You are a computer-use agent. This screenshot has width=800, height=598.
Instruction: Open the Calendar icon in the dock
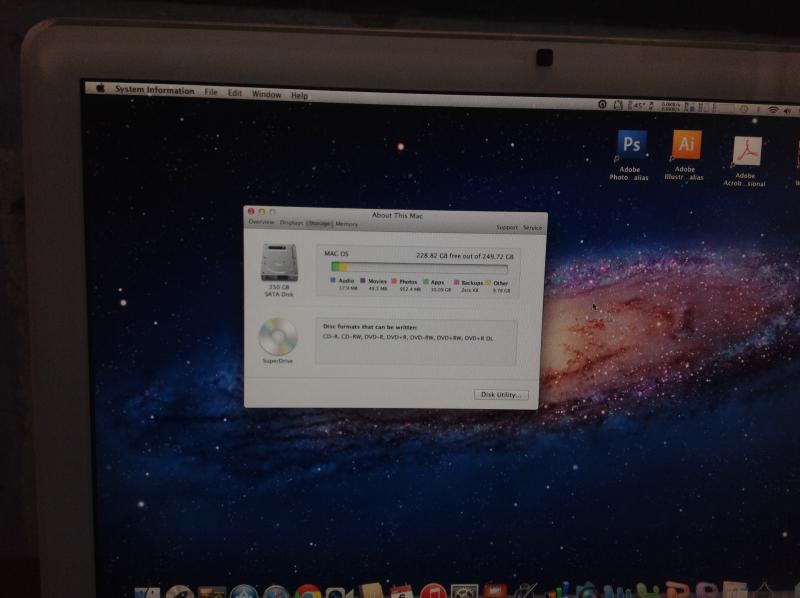[x=402, y=592]
